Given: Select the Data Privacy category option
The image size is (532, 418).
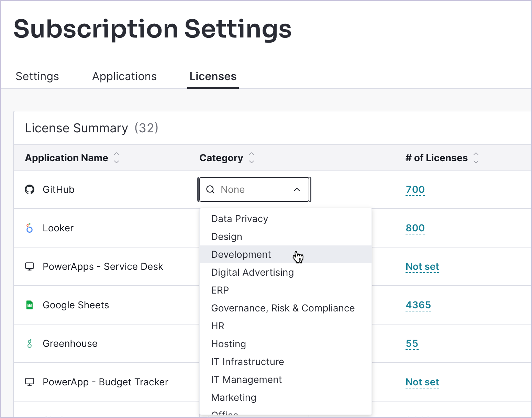Looking at the screenshot, I should click(x=240, y=219).
